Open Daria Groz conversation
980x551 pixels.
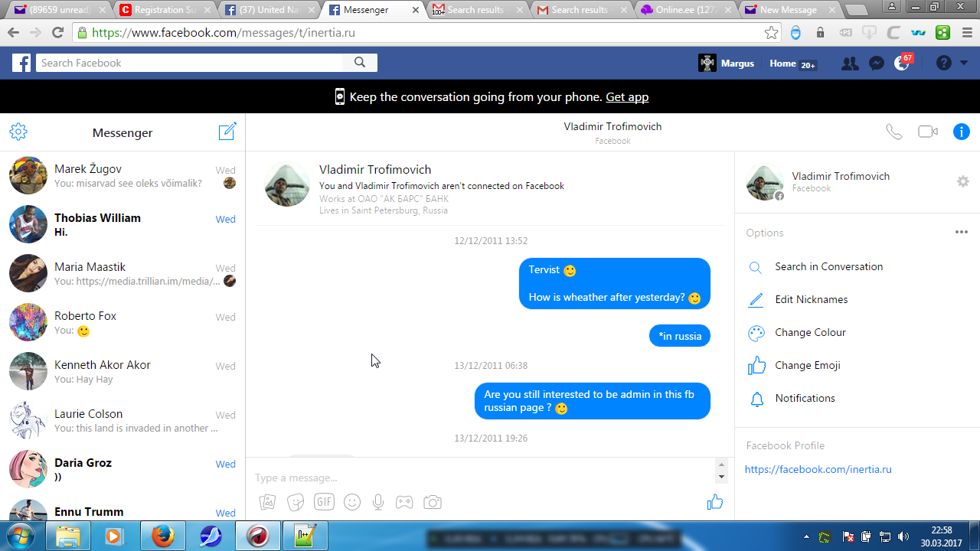[x=122, y=470]
